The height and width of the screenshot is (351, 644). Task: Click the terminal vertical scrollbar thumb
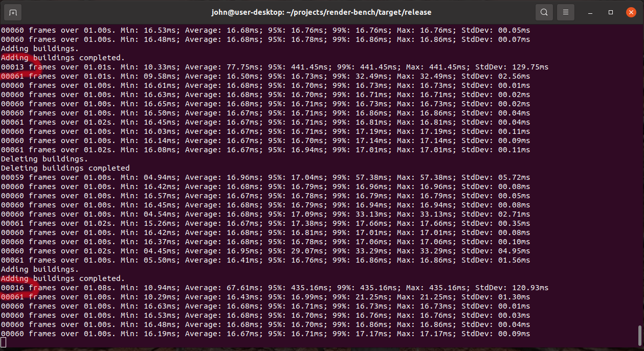(639, 336)
